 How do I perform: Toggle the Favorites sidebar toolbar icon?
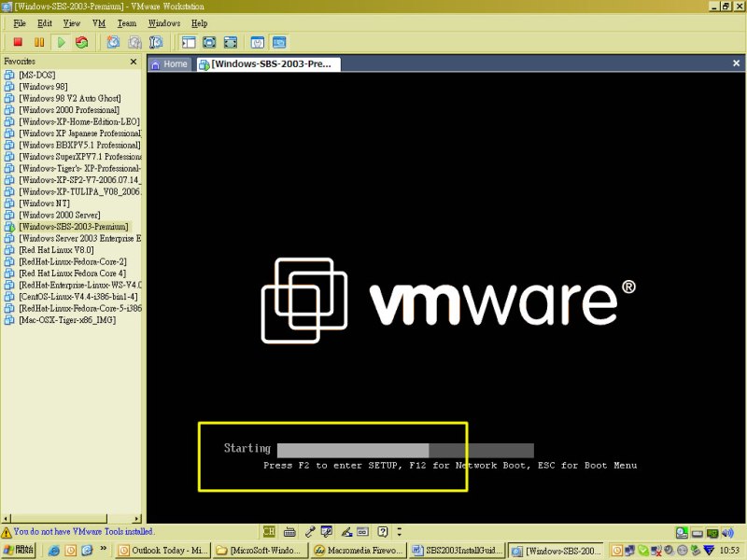189,42
